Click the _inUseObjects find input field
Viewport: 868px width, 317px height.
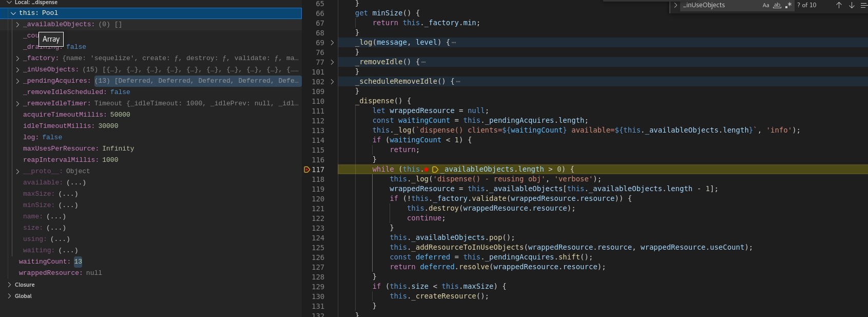tap(721, 5)
